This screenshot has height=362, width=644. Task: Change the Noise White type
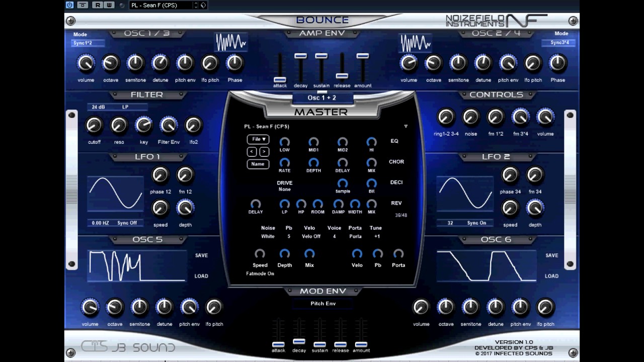click(268, 236)
